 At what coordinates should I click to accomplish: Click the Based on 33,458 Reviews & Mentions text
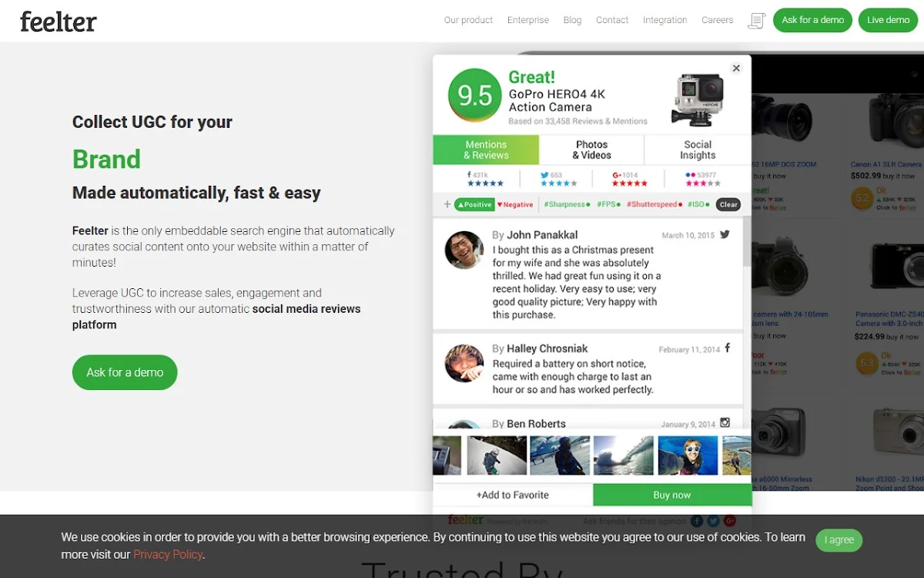[577, 121]
